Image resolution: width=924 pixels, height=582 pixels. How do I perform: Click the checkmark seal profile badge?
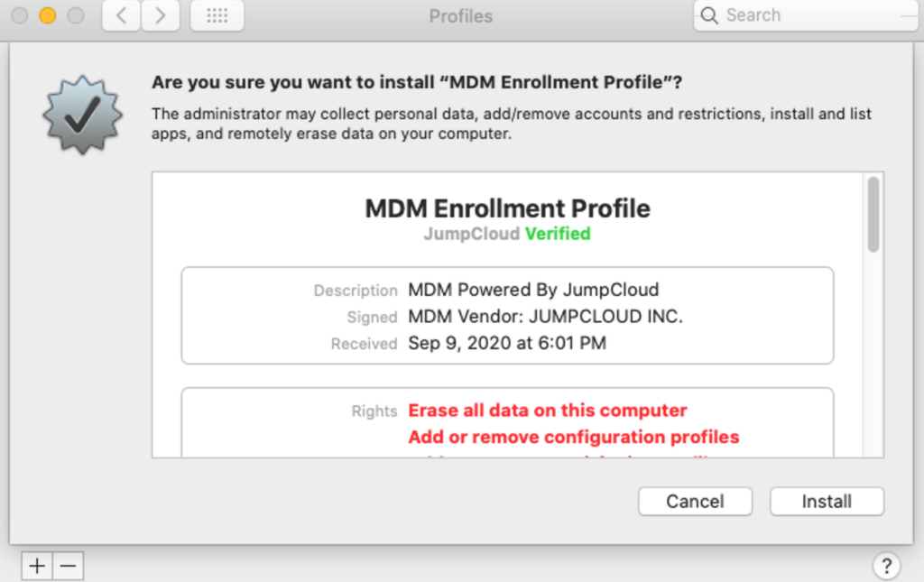tap(83, 117)
